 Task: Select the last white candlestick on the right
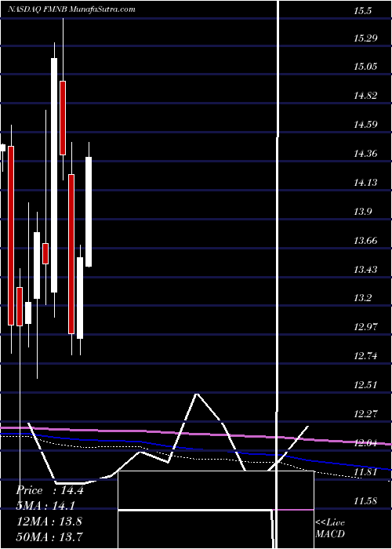(89, 212)
